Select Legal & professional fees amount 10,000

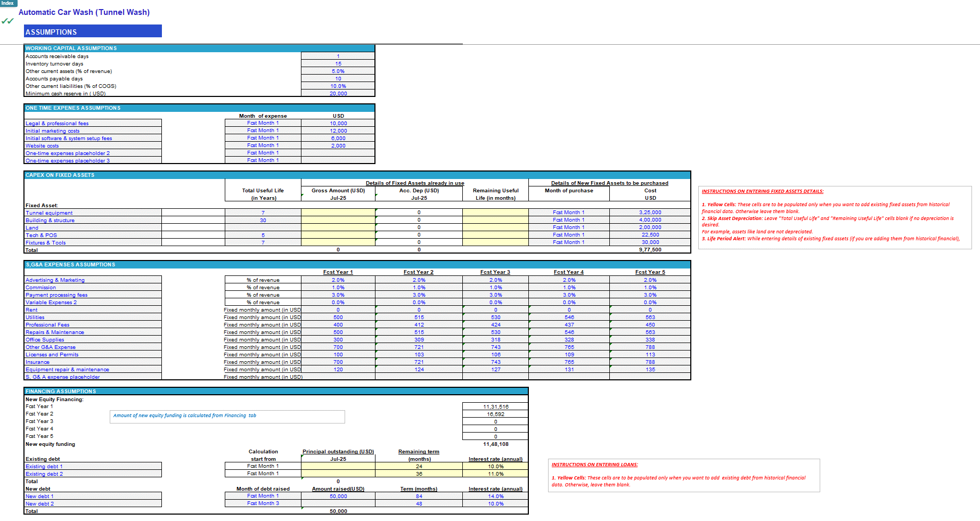coord(338,123)
